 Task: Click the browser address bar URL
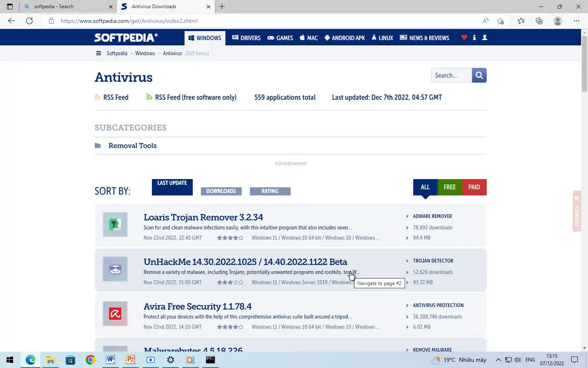pos(129,21)
